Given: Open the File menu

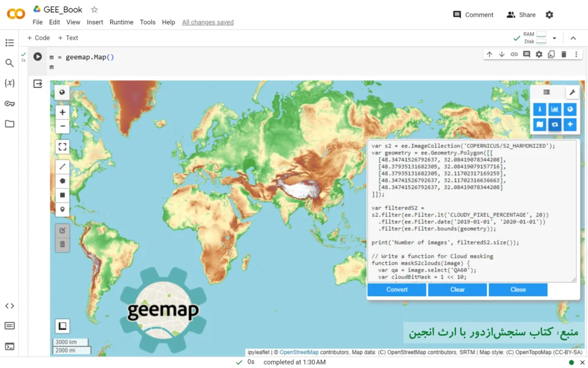Looking at the screenshot, I should tap(37, 22).
